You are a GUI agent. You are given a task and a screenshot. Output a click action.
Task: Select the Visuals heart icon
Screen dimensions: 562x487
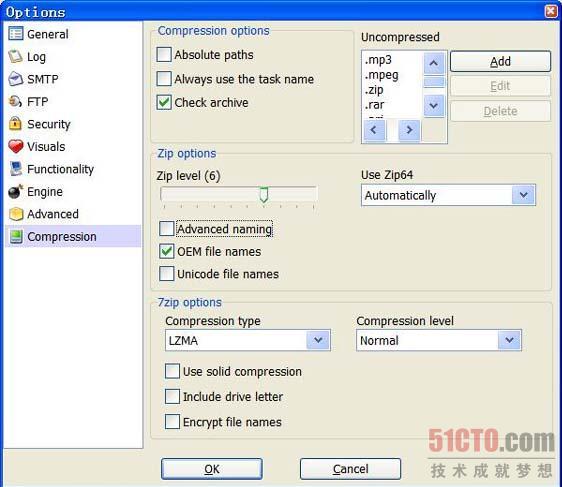coord(16,146)
